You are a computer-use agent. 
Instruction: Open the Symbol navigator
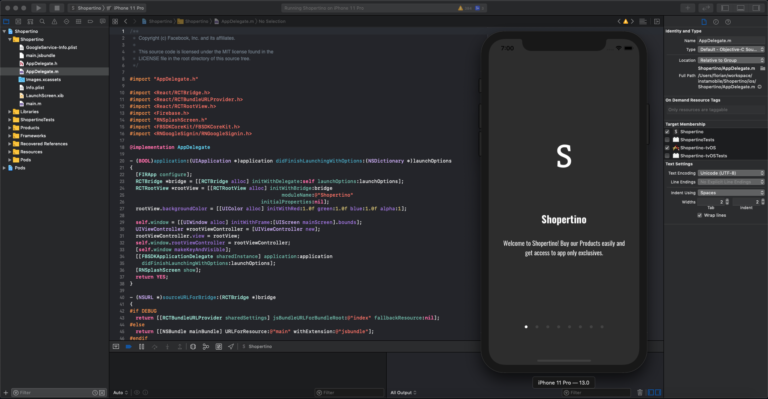click(30, 22)
